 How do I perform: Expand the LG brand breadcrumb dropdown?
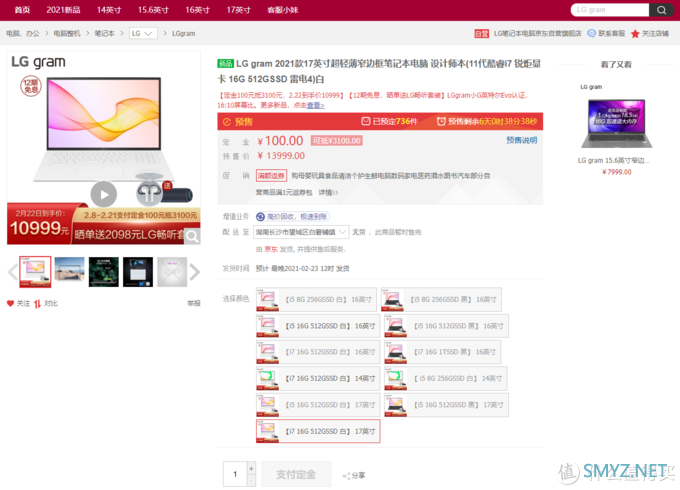click(x=144, y=33)
